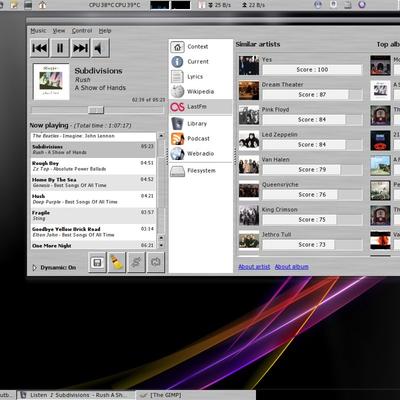Screen dimensions: 400x400
Task: Click the playlist scrollbar up arrow
Action: click(x=161, y=136)
